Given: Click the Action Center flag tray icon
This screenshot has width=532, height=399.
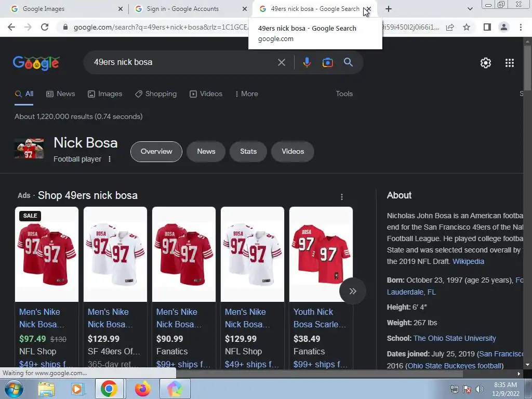Looking at the screenshot, I should click(x=467, y=389).
